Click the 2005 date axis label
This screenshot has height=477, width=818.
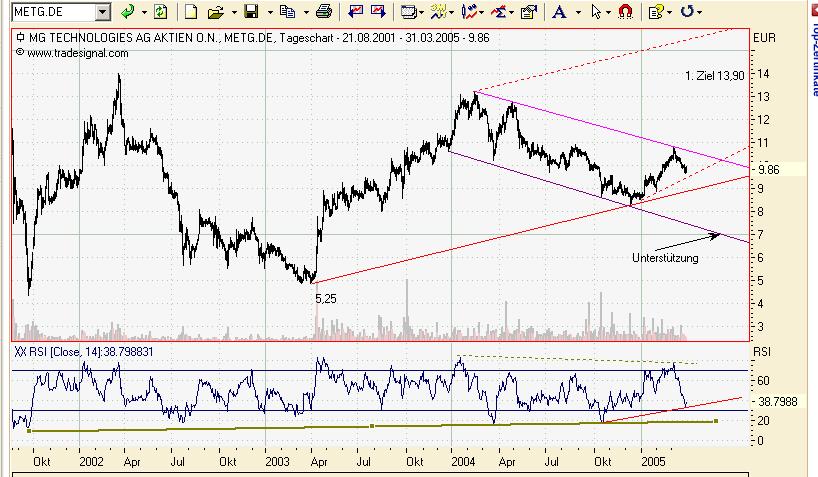tap(654, 462)
